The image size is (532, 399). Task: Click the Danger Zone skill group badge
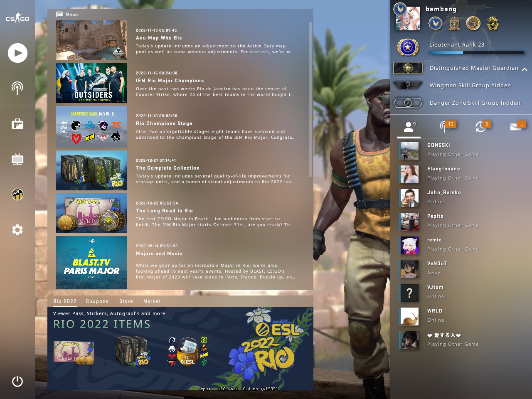point(408,103)
